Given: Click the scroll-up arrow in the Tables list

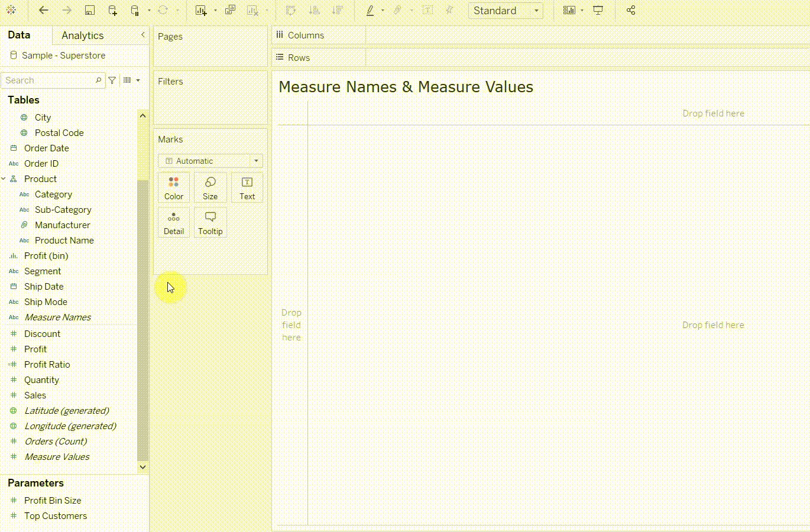Looking at the screenshot, I should 142,116.
